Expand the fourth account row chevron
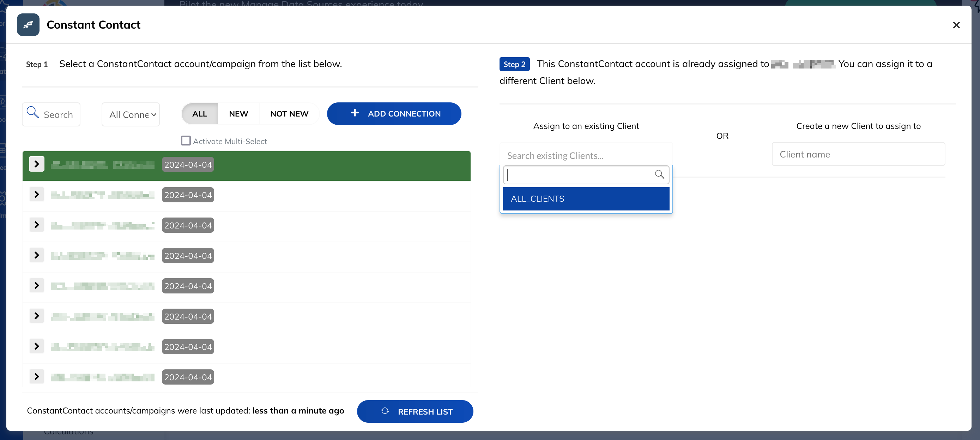Screen dimensions: 980x440 [x=37, y=255]
